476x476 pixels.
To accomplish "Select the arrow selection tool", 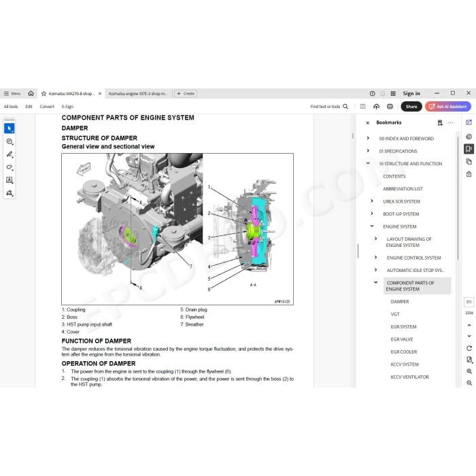I will (x=10, y=129).
